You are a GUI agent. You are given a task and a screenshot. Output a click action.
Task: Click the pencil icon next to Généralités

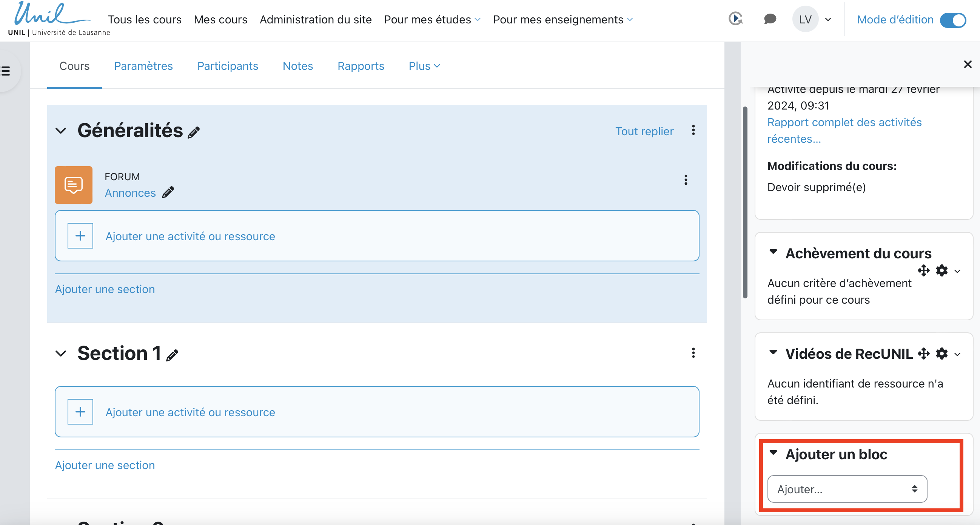tap(194, 132)
